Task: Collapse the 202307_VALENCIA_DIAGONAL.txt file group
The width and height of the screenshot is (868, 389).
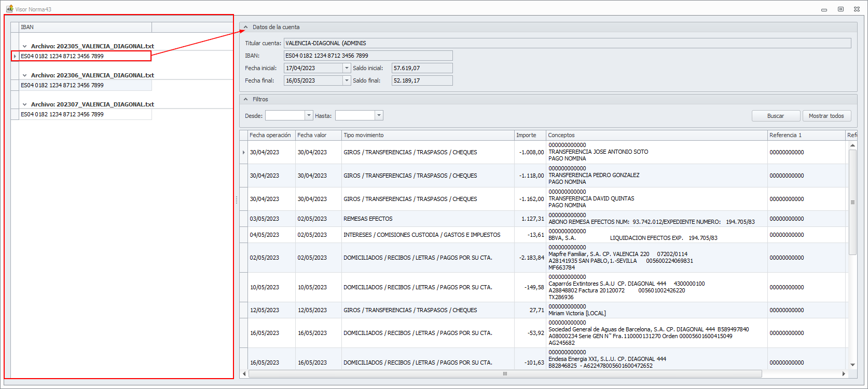Action: click(x=24, y=104)
